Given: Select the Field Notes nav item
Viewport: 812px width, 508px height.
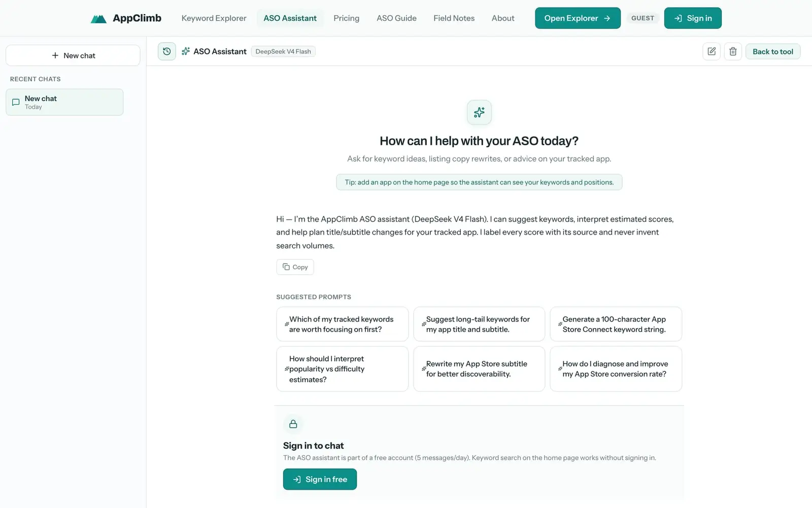Looking at the screenshot, I should (454, 18).
